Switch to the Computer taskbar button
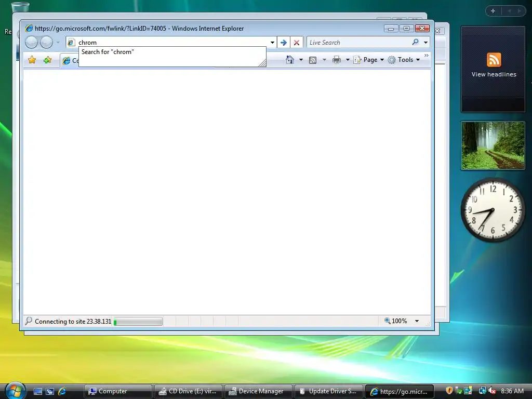The width and height of the screenshot is (532, 399). [118, 391]
